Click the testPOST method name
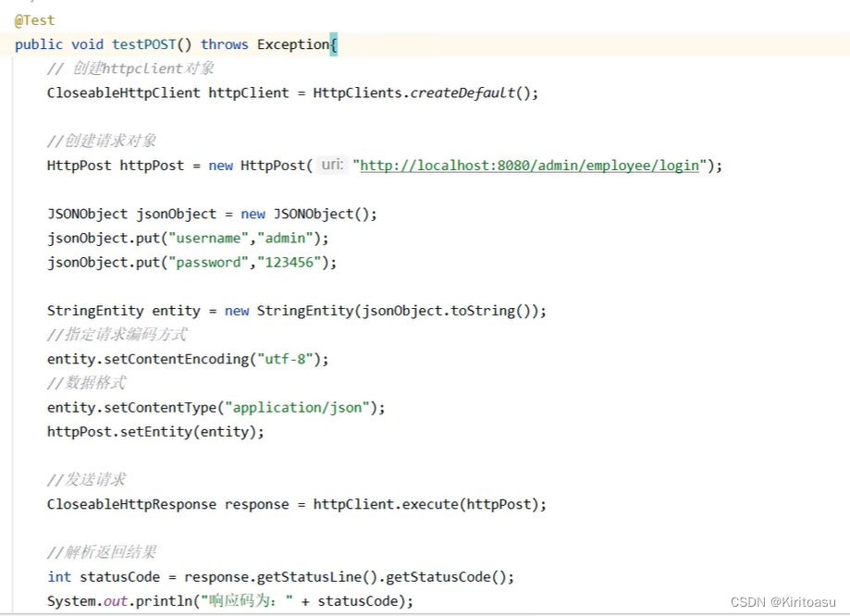 pos(143,44)
